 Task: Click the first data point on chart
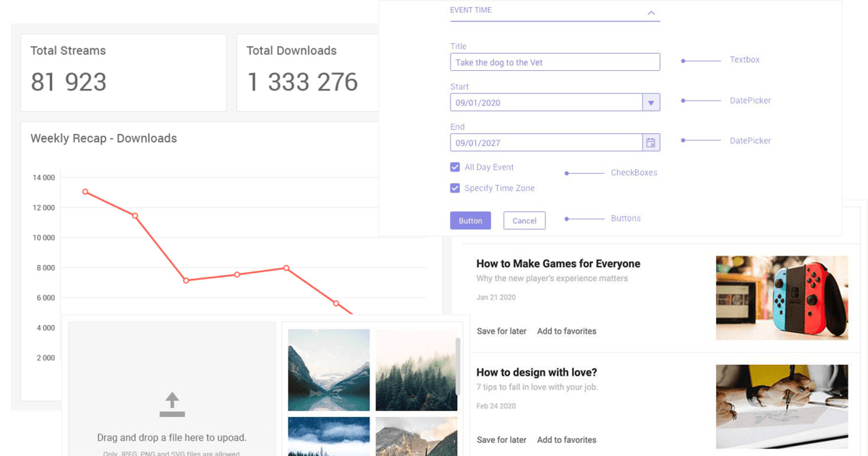[x=85, y=192]
